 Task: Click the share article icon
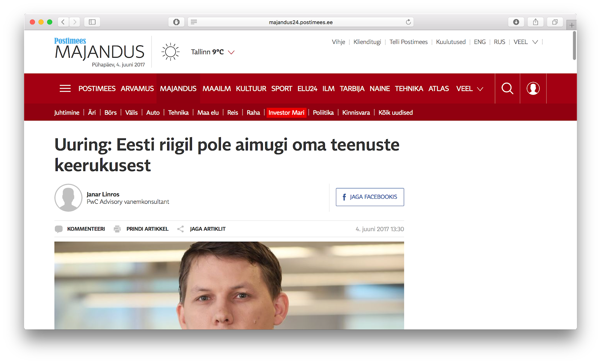click(x=181, y=229)
